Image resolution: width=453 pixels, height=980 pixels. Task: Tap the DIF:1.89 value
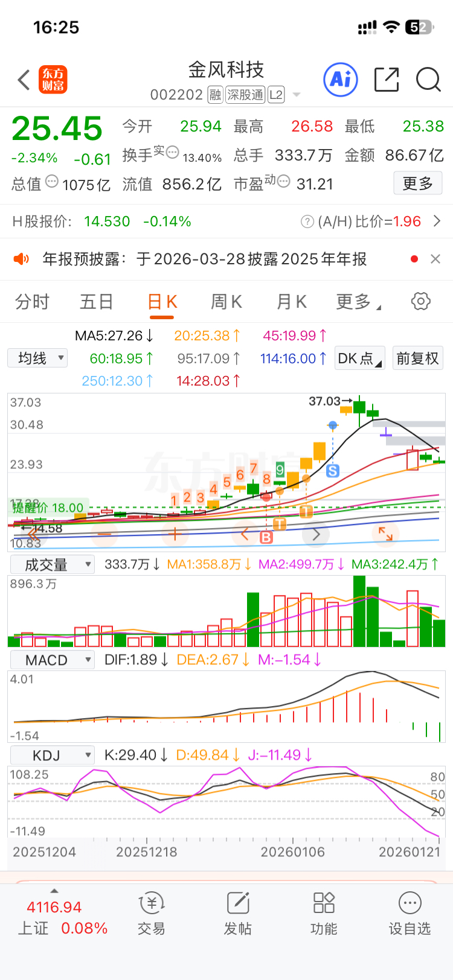136,660
